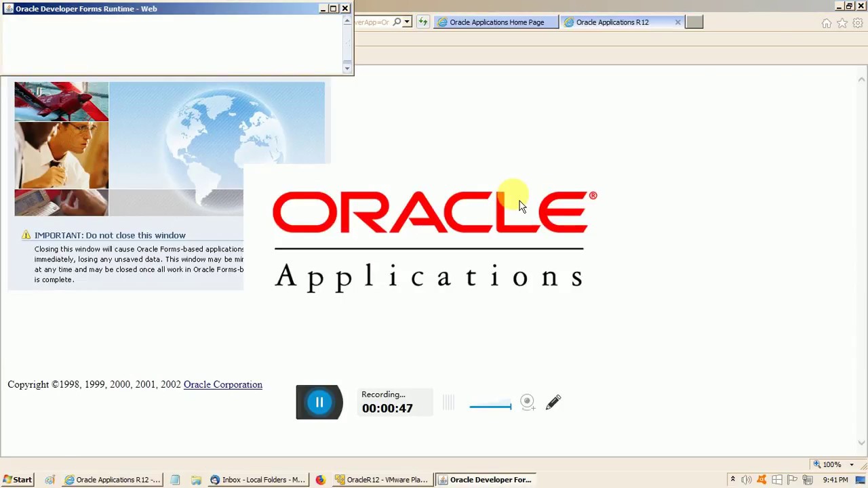Switch to Oracle Applications Home Page tab

pos(496,22)
